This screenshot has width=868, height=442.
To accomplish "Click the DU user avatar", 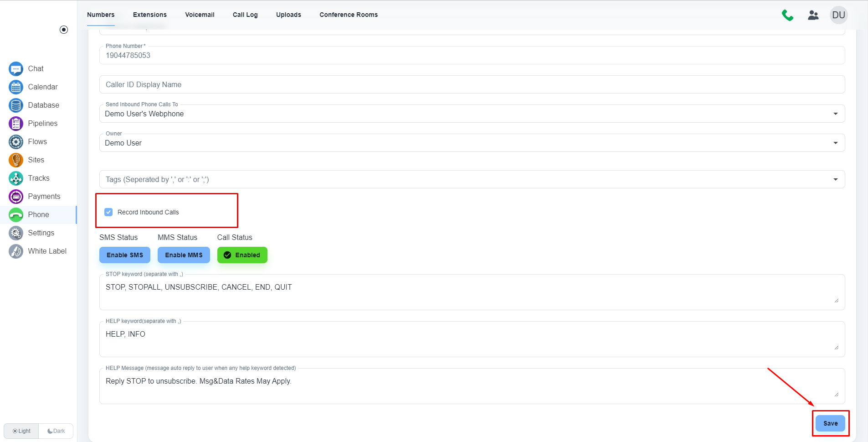I will point(838,15).
